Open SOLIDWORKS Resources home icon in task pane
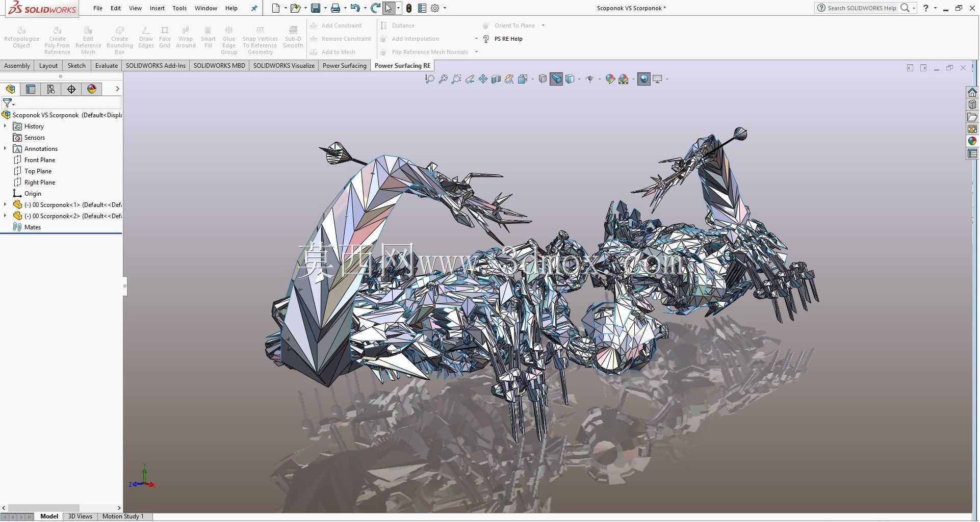The height and width of the screenshot is (522, 980). click(972, 92)
